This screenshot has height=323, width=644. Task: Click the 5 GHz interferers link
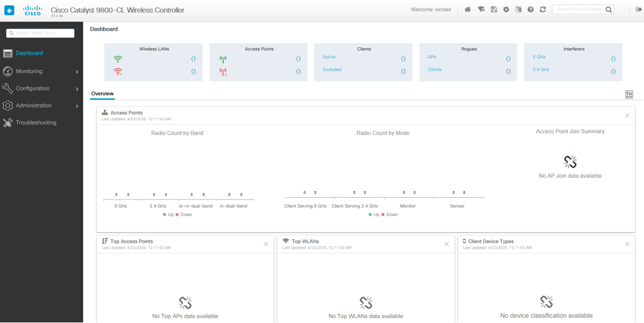539,57
